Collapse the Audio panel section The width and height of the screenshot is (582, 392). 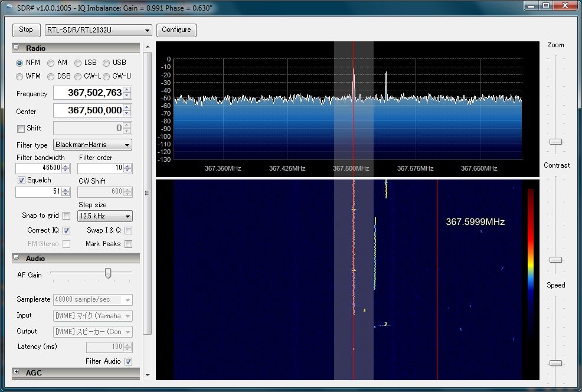tap(16, 258)
